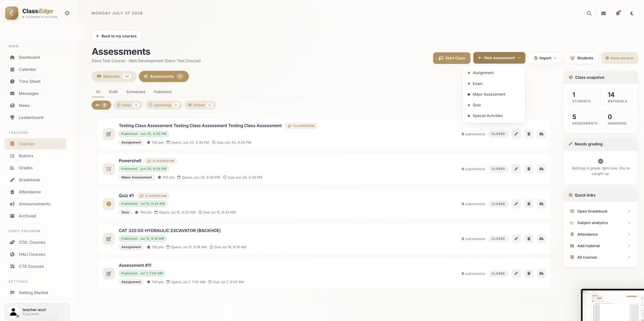Toggle dark mode moon icon
Screen dimensions: 644x321
[632, 13]
